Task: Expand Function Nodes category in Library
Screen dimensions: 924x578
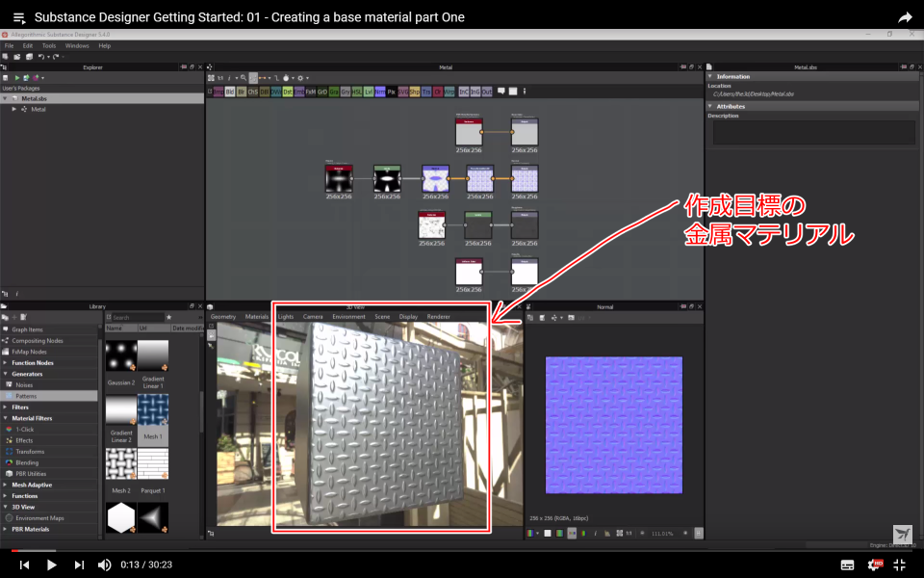Action: tap(6, 363)
